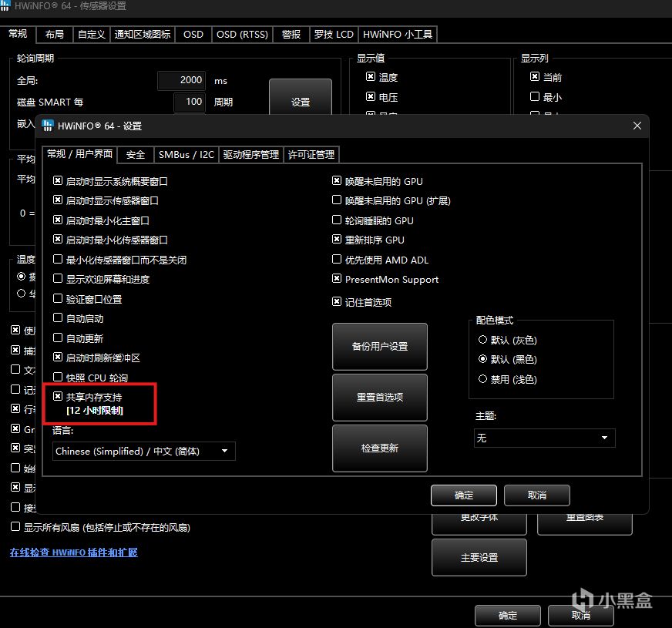Toggle 启动时显示传感器窗口 checkbox

coord(58,200)
